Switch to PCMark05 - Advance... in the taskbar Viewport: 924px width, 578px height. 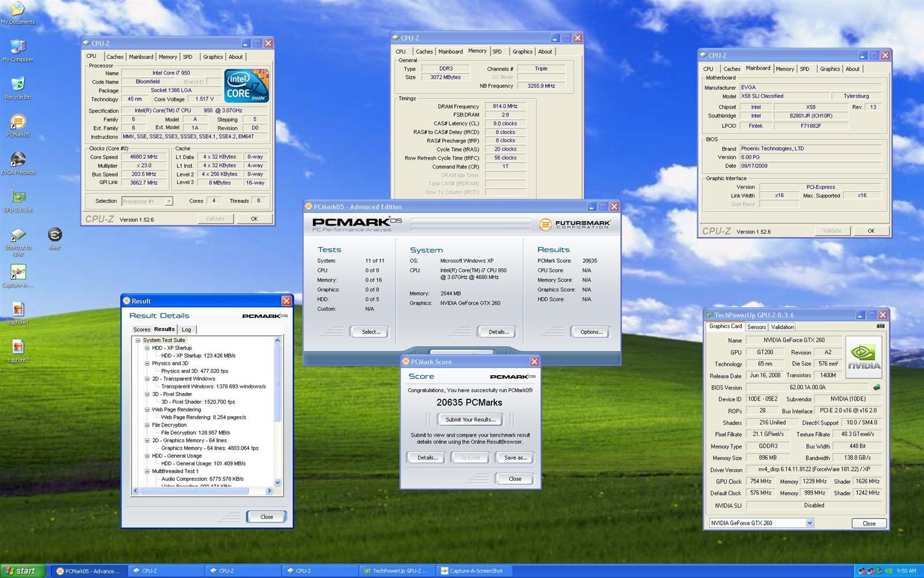click(x=88, y=571)
